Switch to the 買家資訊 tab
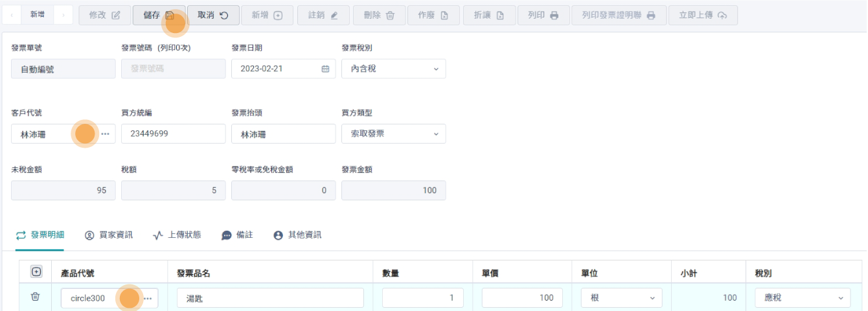This screenshot has width=868, height=311. click(109, 235)
